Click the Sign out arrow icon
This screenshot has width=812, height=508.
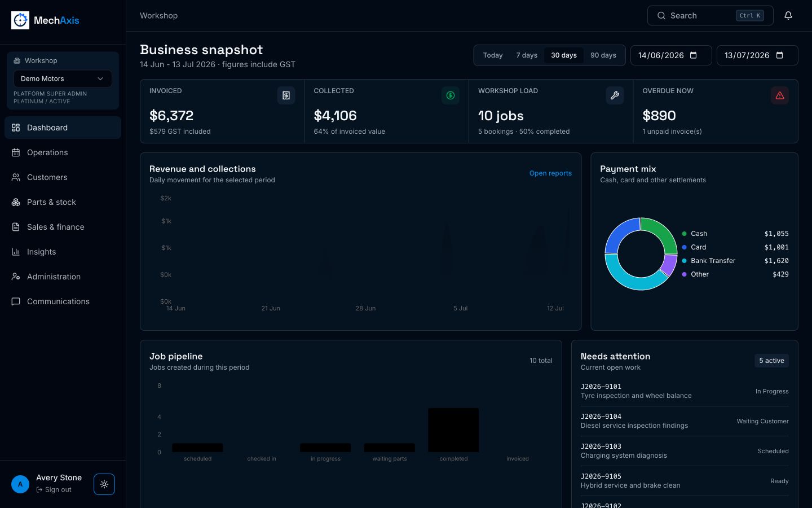(x=39, y=490)
